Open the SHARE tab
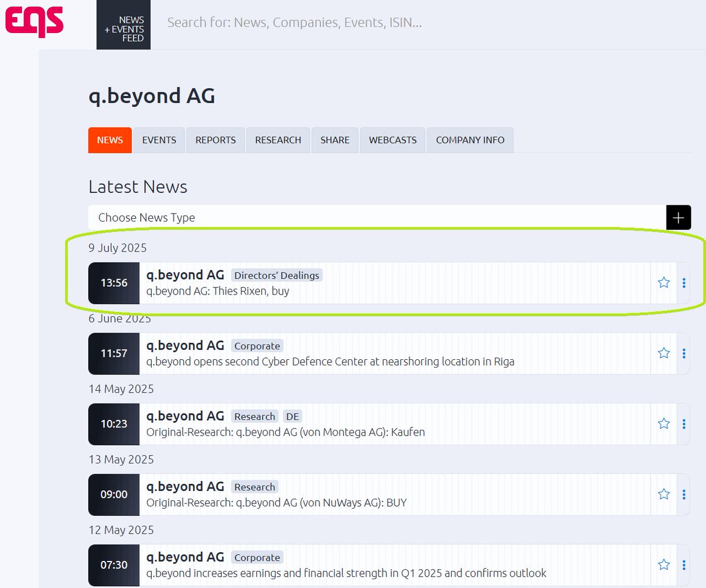Image resolution: width=706 pixels, height=588 pixels. [x=335, y=140]
